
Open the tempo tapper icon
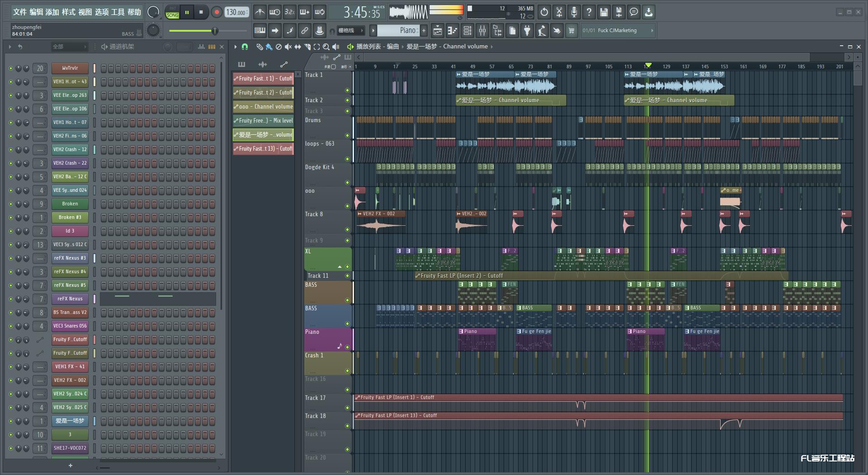tap(542, 30)
